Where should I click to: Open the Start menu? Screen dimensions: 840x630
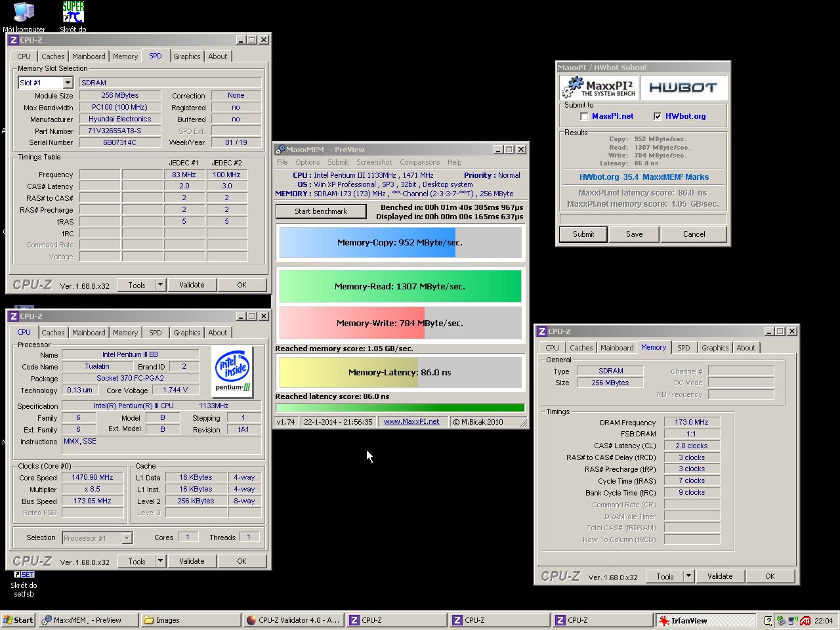pyautogui.click(x=18, y=620)
